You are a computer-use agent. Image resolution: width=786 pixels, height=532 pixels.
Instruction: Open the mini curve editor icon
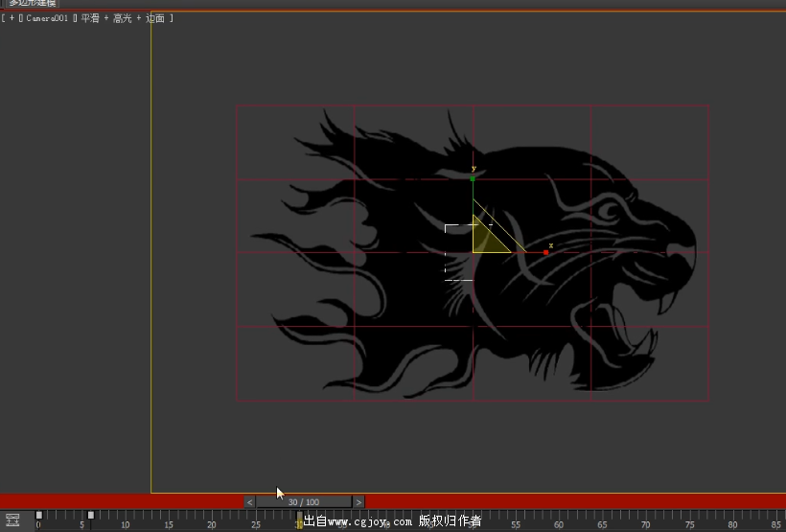[x=12, y=520]
